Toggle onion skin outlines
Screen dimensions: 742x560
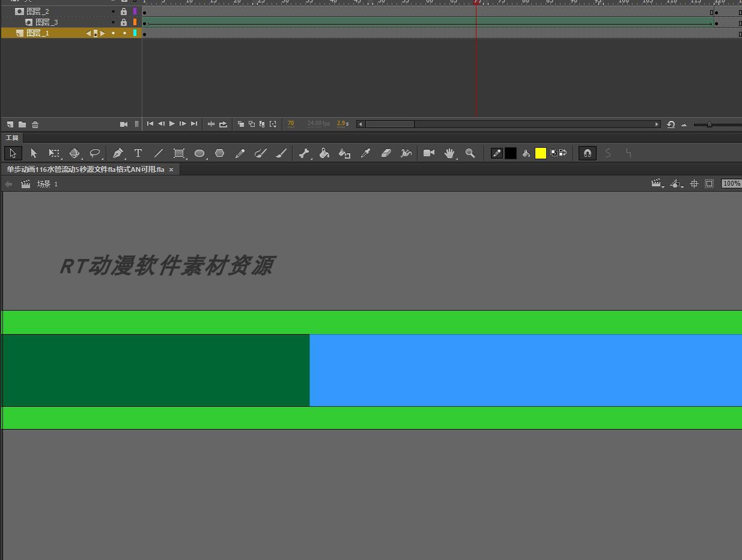[252, 124]
